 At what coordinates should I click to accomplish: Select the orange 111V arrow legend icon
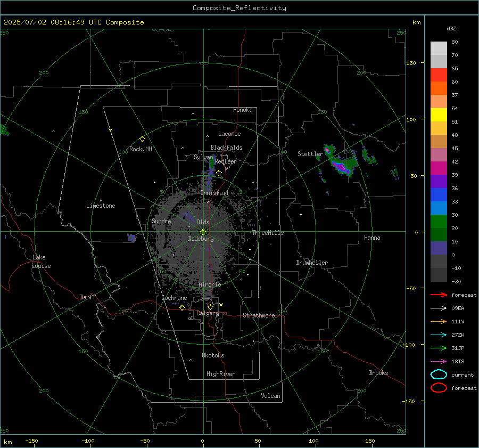tap(439, 321)
